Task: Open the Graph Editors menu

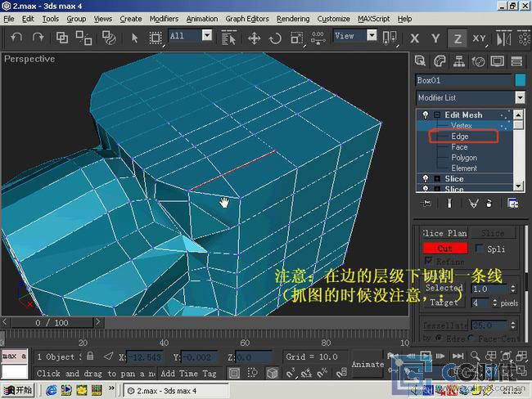Action: point(247,19)
